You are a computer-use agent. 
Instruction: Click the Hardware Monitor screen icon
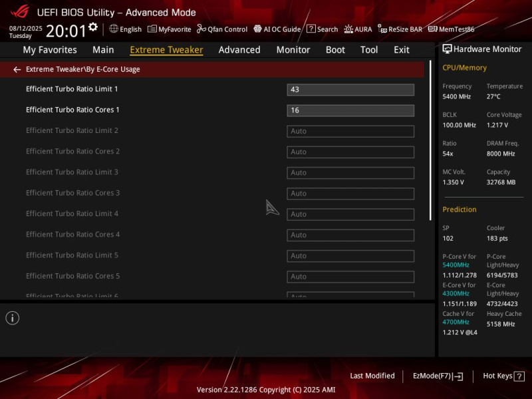click(x=447, y=49)
